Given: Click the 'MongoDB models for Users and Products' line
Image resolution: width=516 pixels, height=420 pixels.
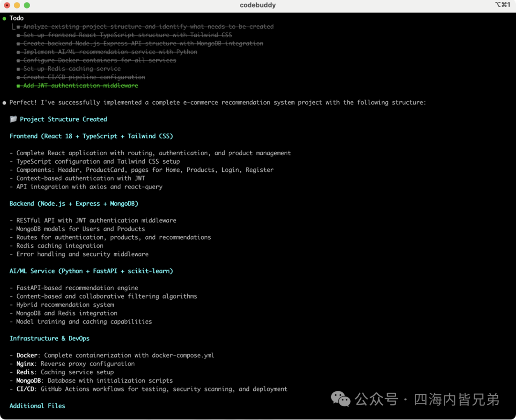Looking at the screenshot, I should 77,229.
